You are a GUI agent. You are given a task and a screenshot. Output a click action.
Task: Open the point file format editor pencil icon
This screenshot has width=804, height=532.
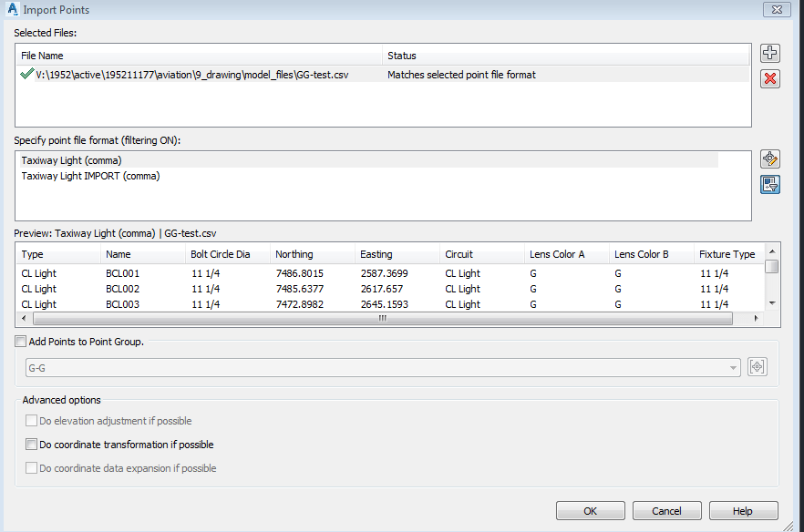770,158
